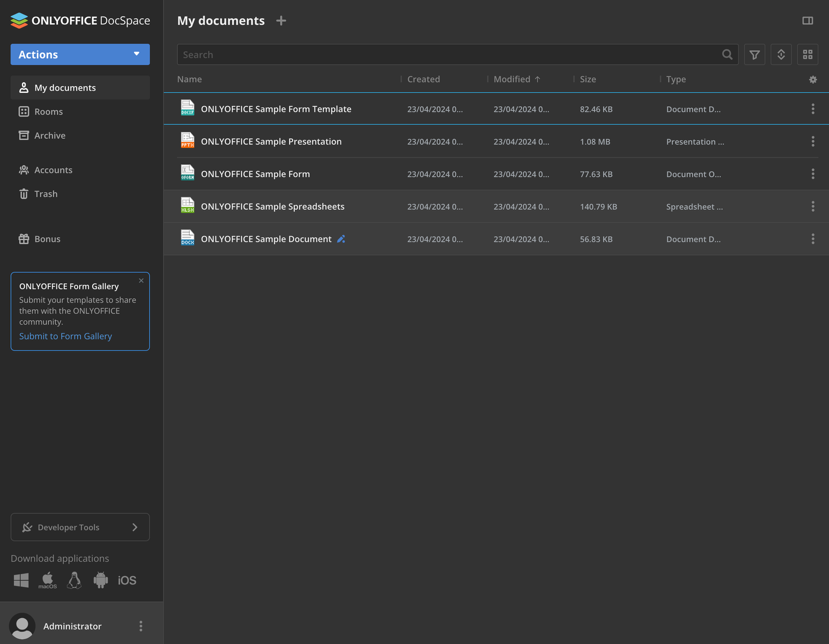Open the Trash section in the sidebar

[x=46, y=194]
